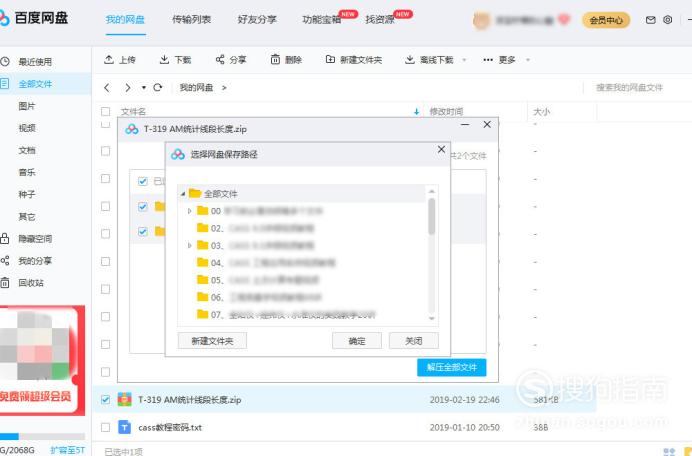Viewport: 692px width, 456px height.
Task: Open 文档 category in sidebar
Action: point(27,150)
